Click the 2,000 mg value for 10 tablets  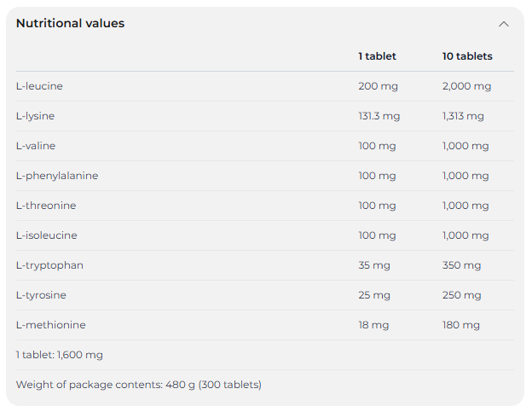[x=466, y=86]
